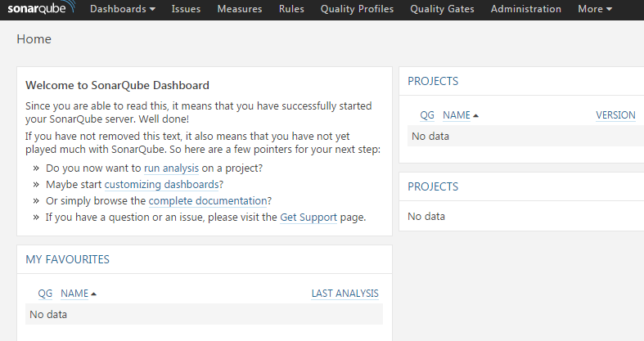The width and height of the screenshot is (644, 341).
Task: Open Quality Gates page
Action: (x=442, y=9)
